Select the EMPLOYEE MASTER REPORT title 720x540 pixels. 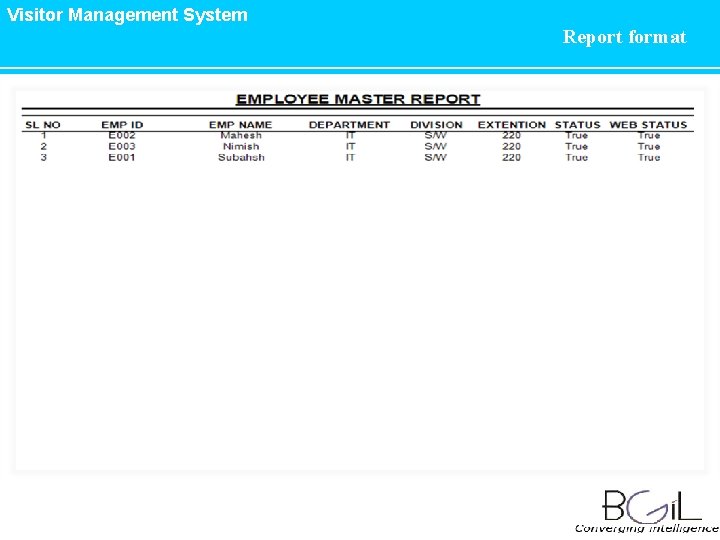[358, 99]
